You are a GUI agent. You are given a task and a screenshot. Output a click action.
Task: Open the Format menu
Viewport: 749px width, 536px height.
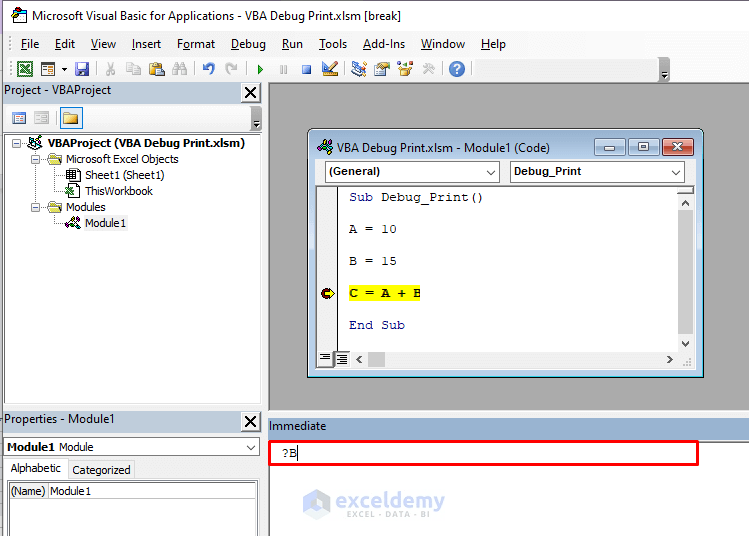196,44
